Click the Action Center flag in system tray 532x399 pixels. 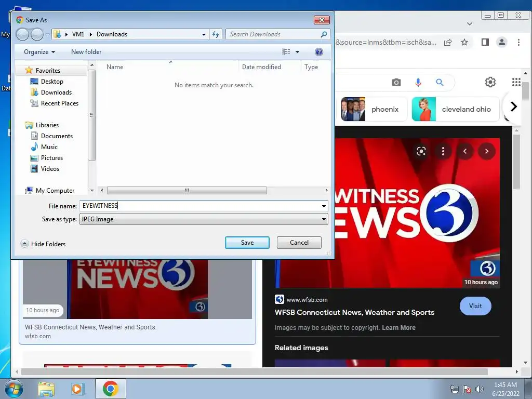tap(467, 389)
